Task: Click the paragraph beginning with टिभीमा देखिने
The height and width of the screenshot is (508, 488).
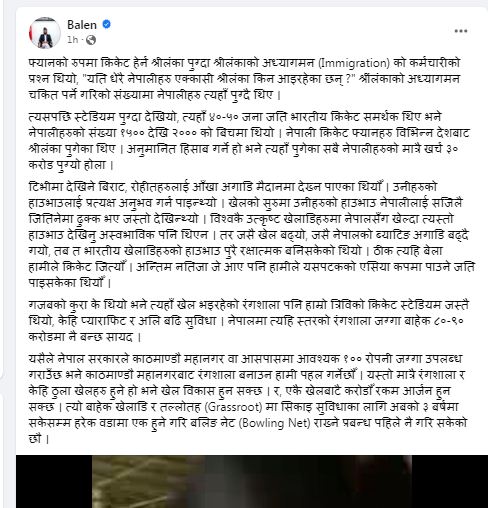Action: (252, 235)
